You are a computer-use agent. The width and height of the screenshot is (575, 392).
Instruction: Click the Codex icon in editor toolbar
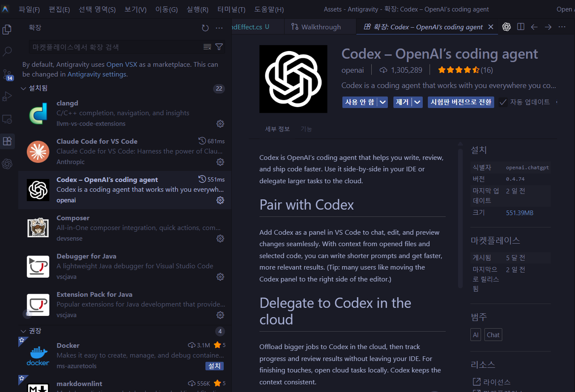pos(507,27)
